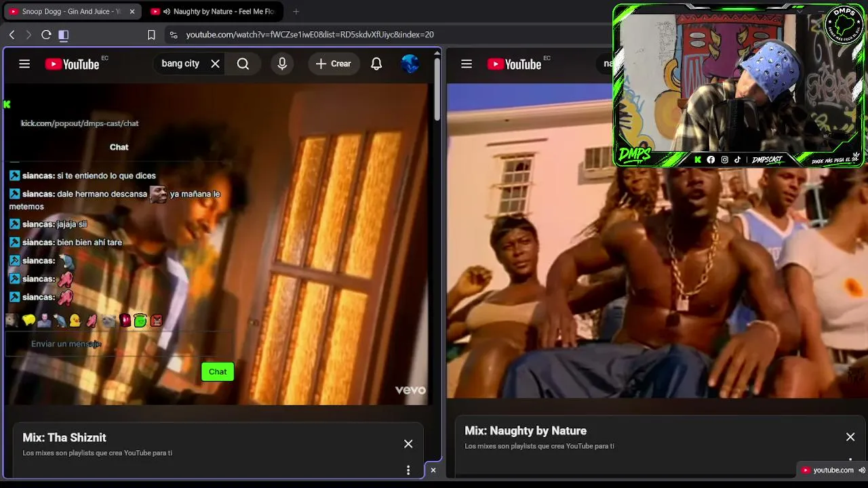
Task: Click the white "Chat" heading of the chat overlay
Action: [x=119, y=147]
